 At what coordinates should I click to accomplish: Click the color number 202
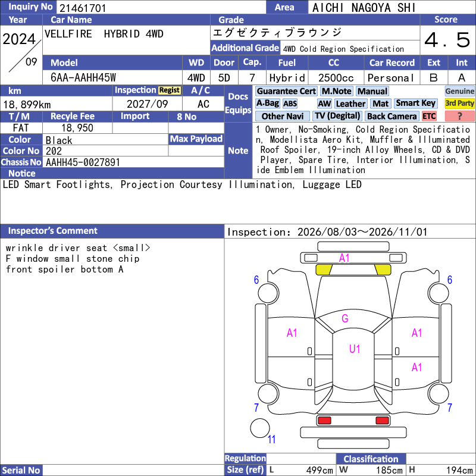(54, 151)
